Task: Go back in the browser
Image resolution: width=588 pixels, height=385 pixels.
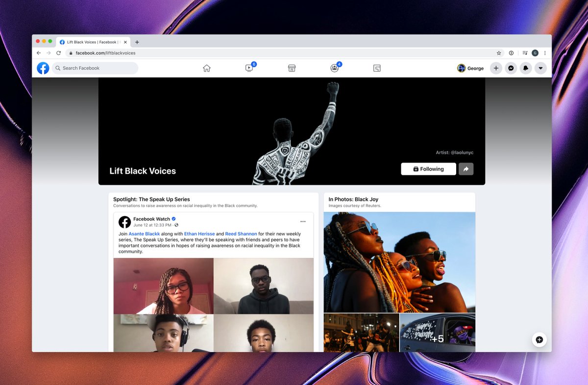Action: (x=39, y=53)
